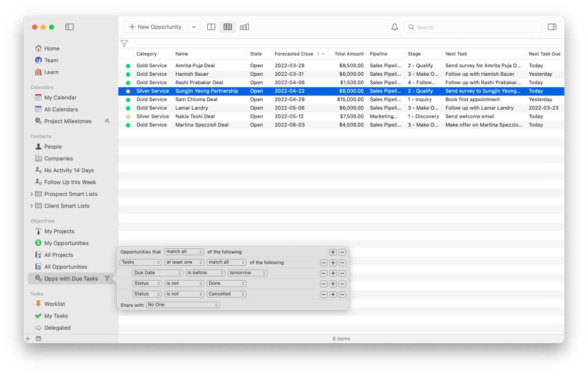
Task: Open Home in the sidebar
Action: tap(52, 48)
